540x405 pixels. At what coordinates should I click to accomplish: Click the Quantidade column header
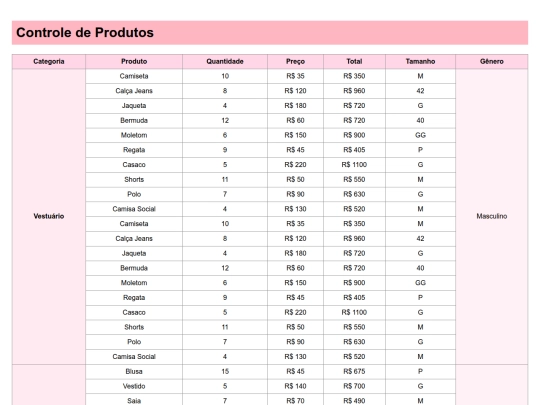point(225,61)
